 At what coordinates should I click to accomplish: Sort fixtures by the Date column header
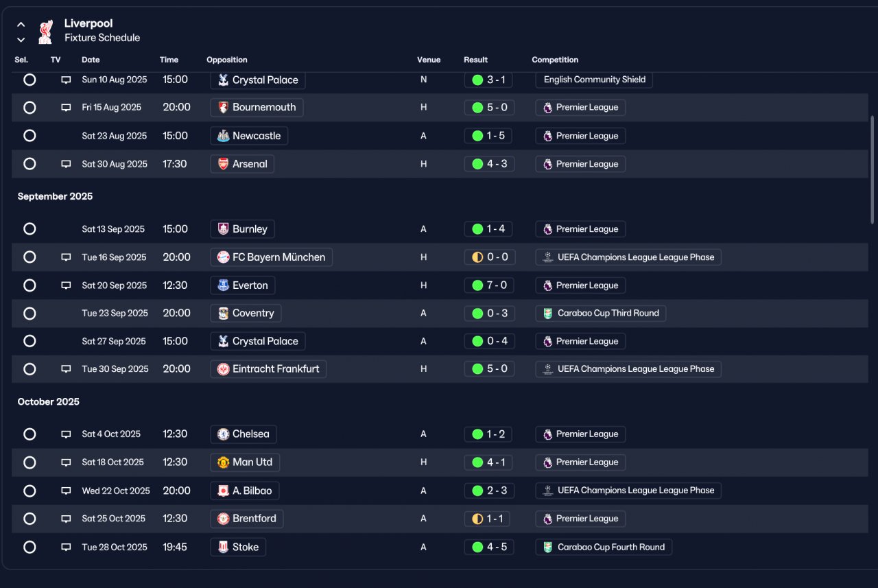(91, 60)
